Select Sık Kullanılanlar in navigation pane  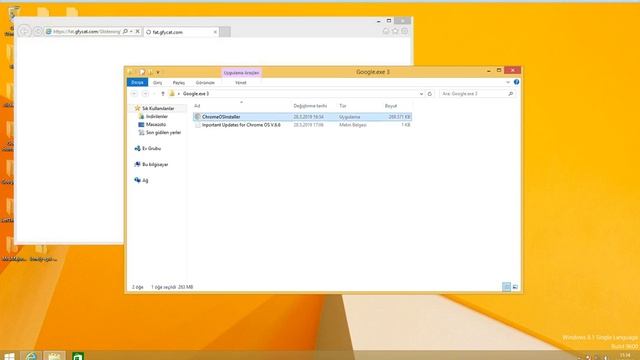click(158, 109)
